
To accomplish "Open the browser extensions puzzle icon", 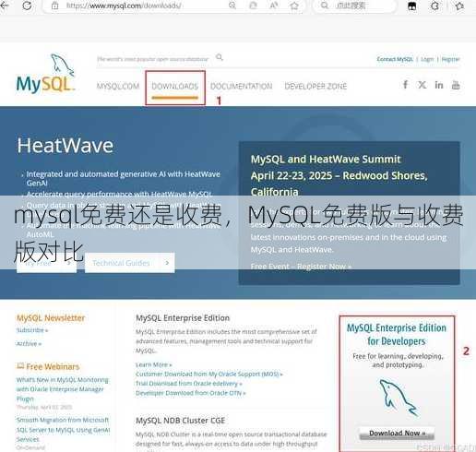I will (x=434, y=6).
